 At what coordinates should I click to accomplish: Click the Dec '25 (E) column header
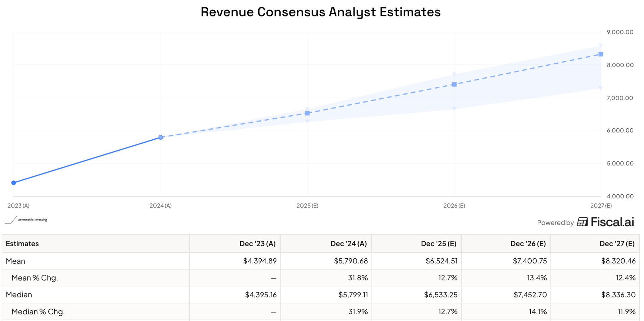[x=438, y=244]
